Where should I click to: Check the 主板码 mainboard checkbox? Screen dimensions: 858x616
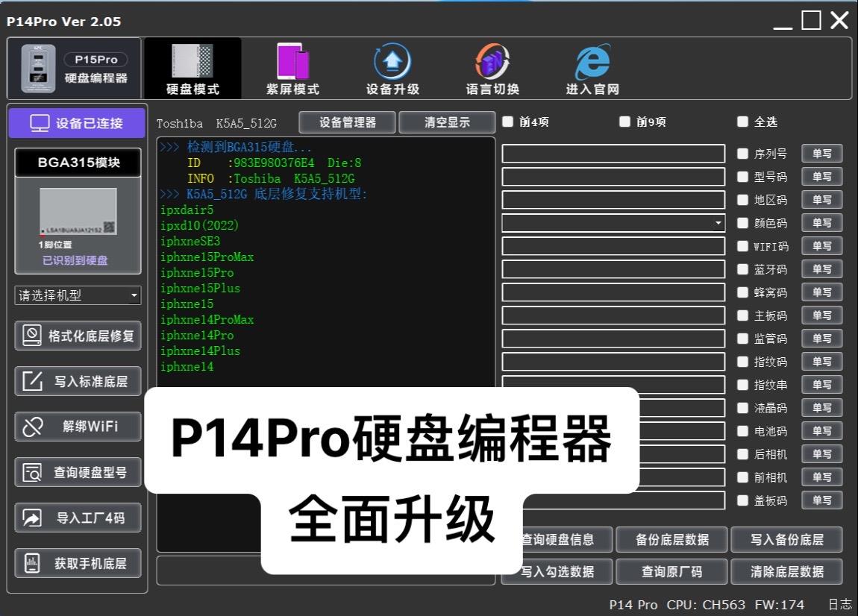pos(742,315)
